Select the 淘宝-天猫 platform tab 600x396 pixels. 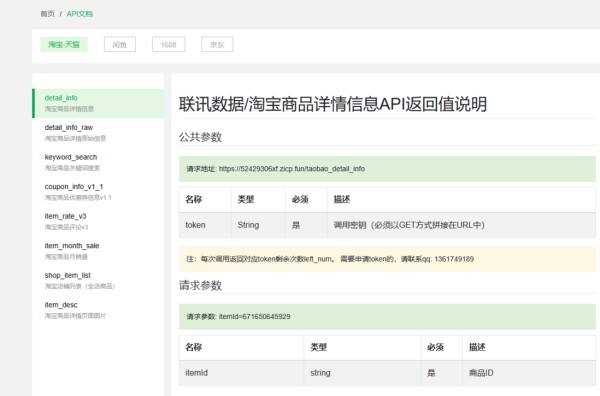64,44
